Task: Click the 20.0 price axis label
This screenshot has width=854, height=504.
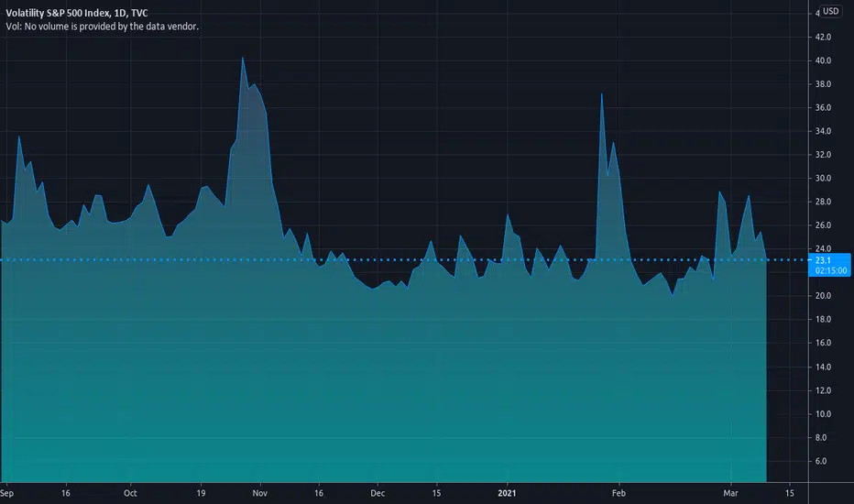Action: click(823, 296)
